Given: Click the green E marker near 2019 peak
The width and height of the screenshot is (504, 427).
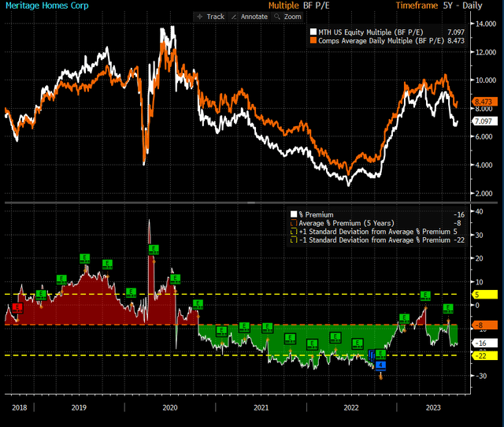Looking at the screenshot, I should point(84,258).
